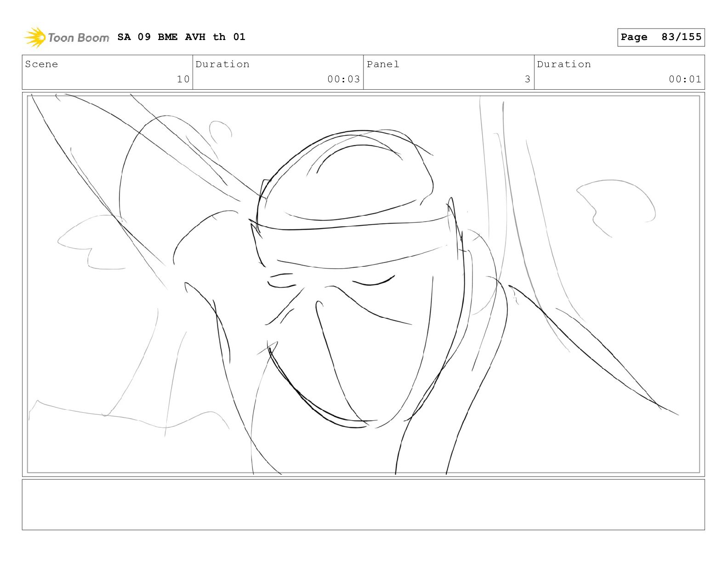Select the title text 'SA 09 BME AVH th 01'

pos(182,37)
